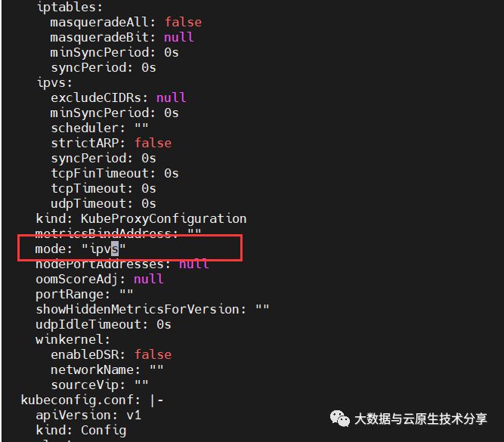Viewport: 504px width, 442px height.
Task: Click the showHiddenMetricsForVersion key
Action: pos(141,309)
